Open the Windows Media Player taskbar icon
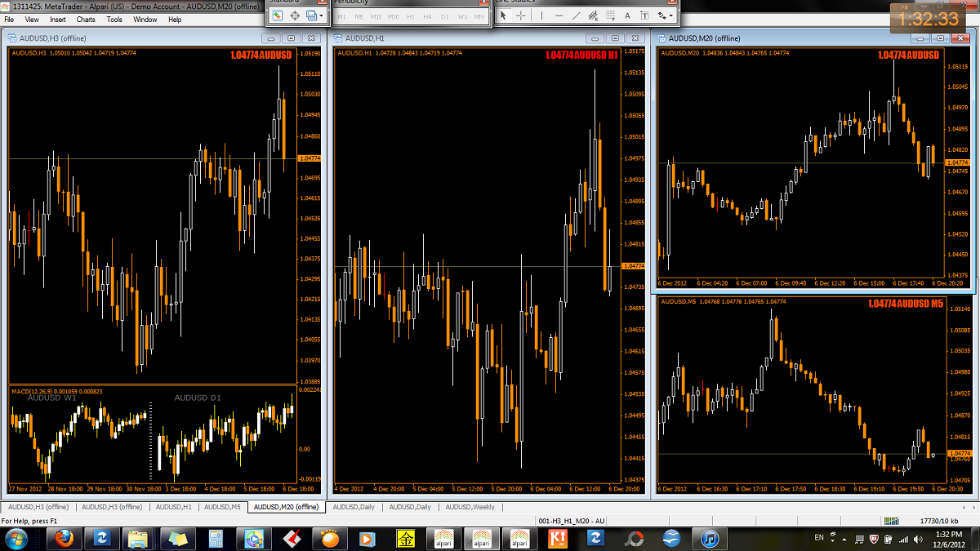This screenshot has width=980, height=551. click(367, 538)
